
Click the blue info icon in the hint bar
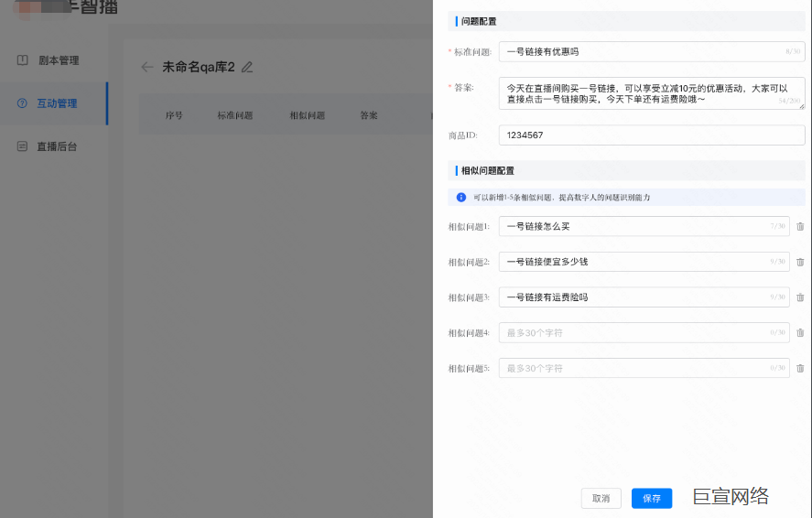click(x=460, y=197)
